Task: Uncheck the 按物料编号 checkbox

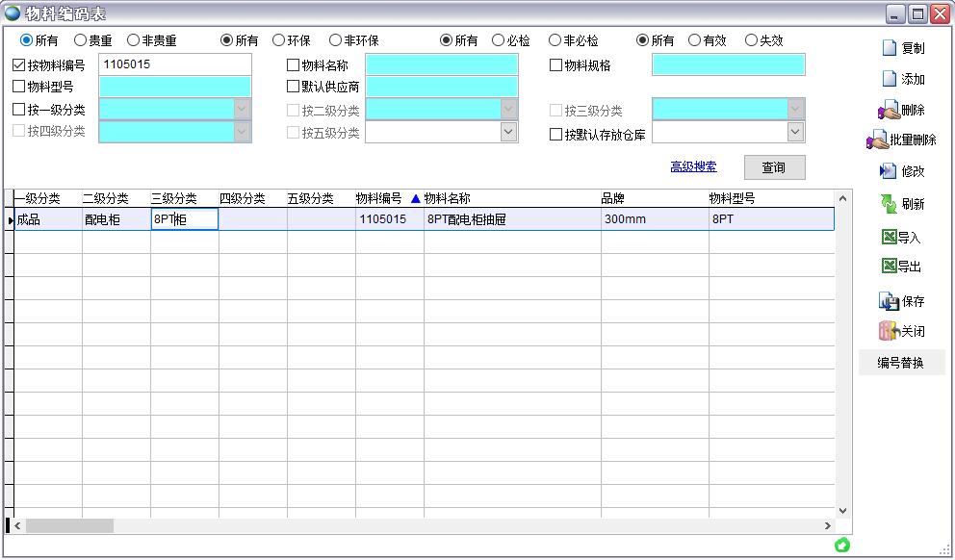Action: click(19, 65)
